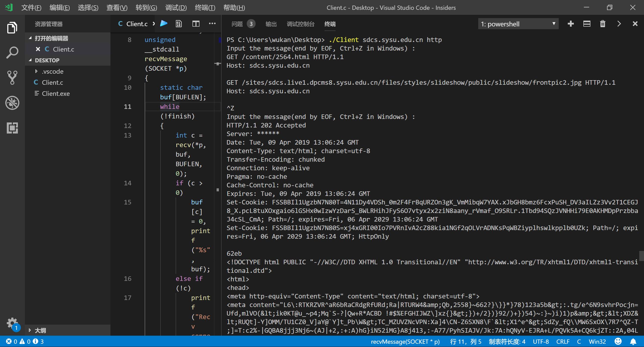Open Client.exe in the file explorer
Screen dimensions: 644x347
coord(56,94)
